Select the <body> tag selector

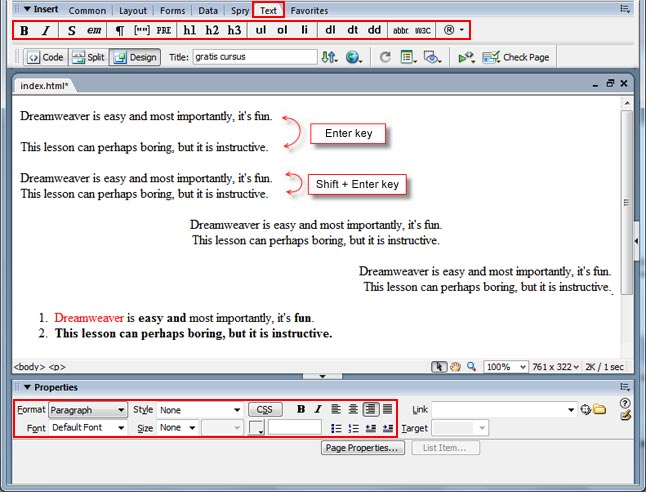coord(29,367)
